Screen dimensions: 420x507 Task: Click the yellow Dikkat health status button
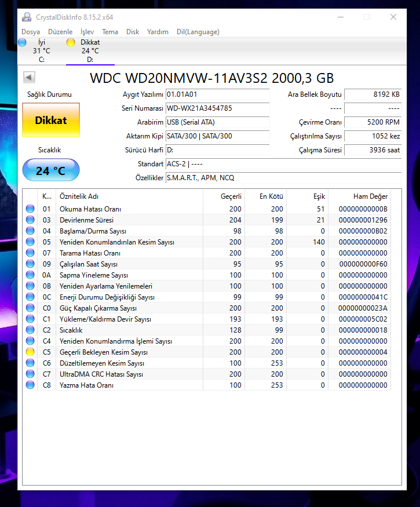click(x=51, y=121)
